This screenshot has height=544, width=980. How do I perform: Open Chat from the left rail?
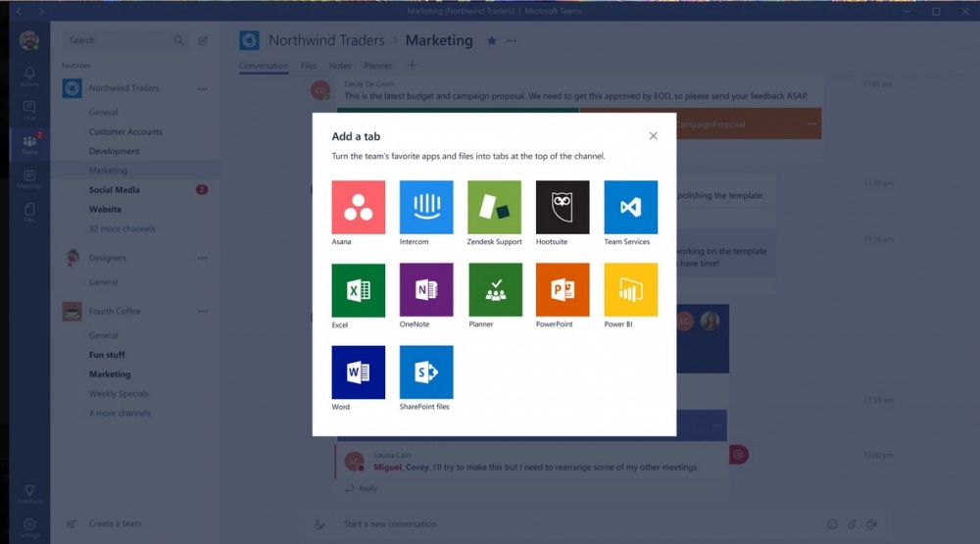tap(29, 110)
